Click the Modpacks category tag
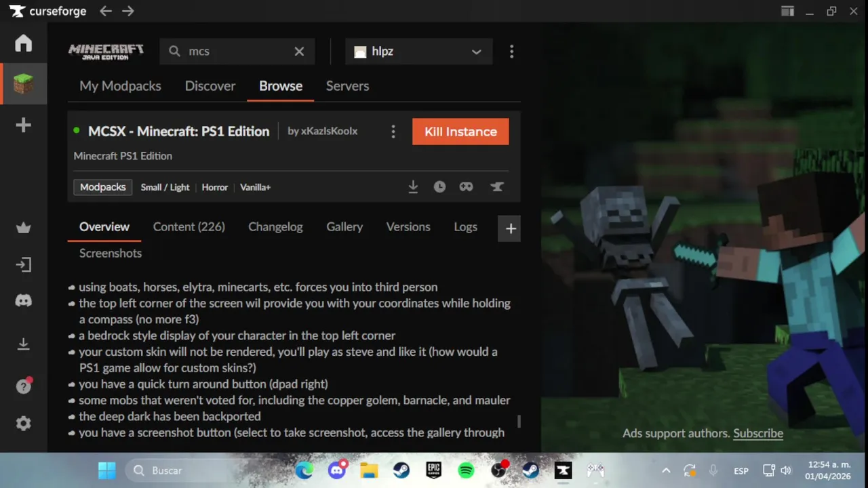The image size is (868, 488). tap(103, 187)
